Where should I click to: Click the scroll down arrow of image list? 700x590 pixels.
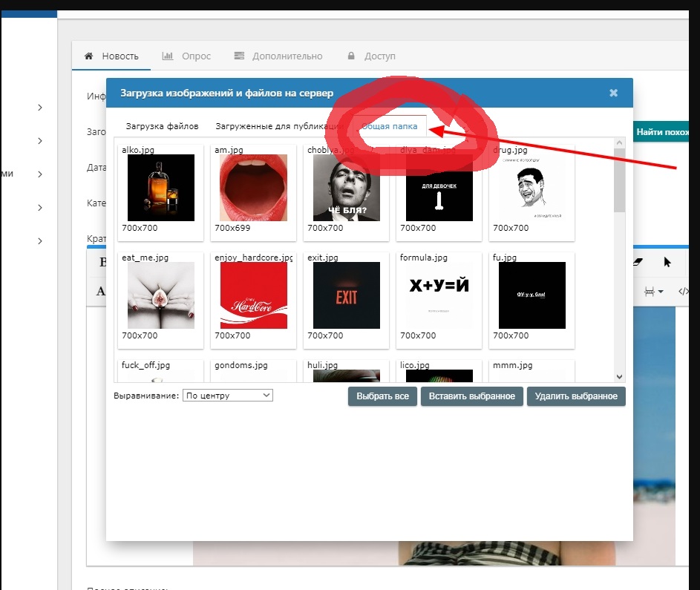coord(619,377)
